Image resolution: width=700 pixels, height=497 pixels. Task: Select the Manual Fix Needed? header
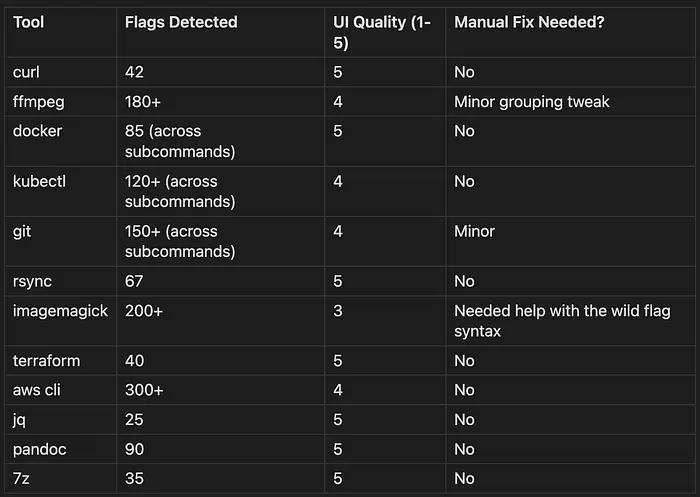point(531,22)
